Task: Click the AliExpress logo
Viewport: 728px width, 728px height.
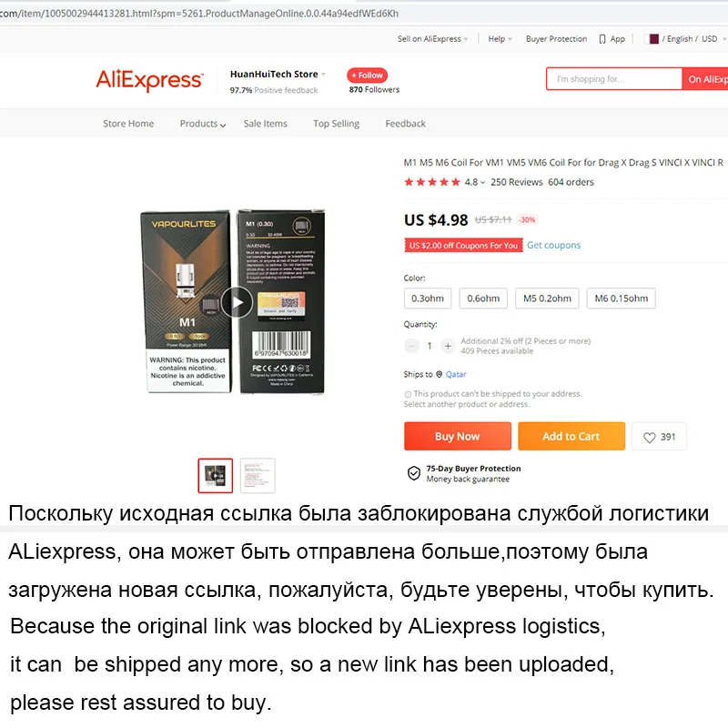Action: coord(149,80)
